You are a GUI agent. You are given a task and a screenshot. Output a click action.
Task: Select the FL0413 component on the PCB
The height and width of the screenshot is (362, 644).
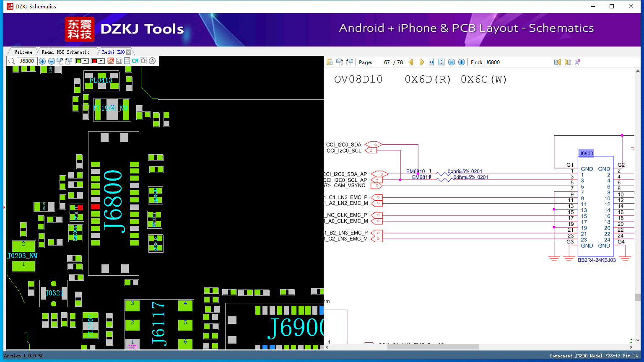tap(101, 80)
